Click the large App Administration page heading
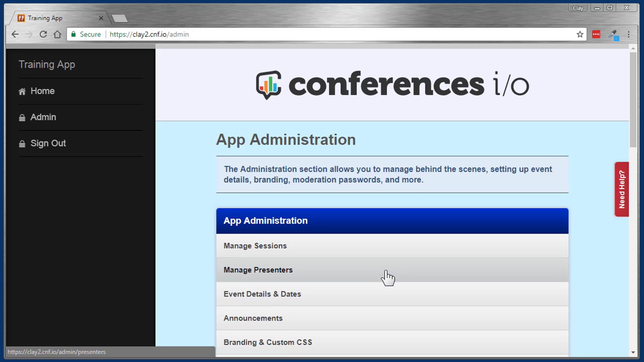Image resolution: width=644 pixels, height=362 pixels. [x=286, y=140]
